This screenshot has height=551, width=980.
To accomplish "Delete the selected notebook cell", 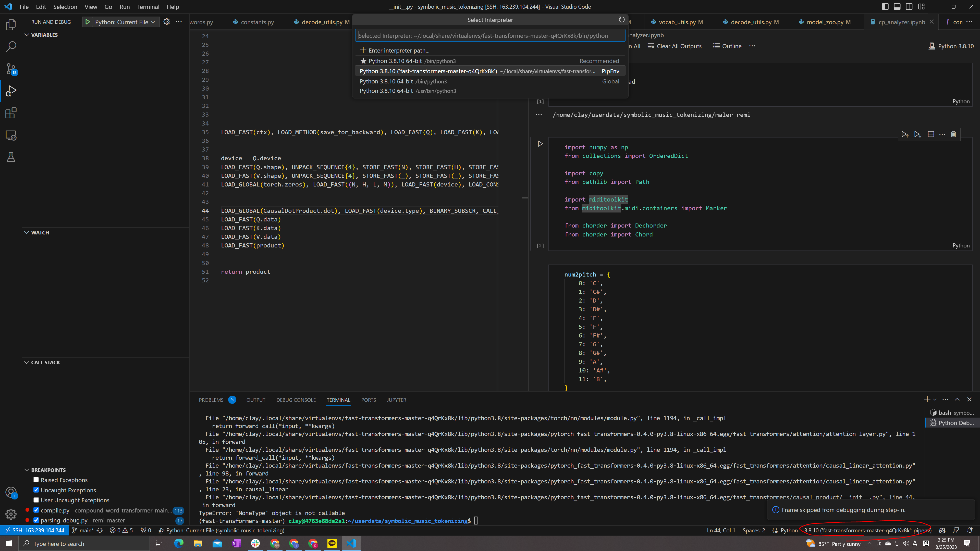I will click(x=953, y=134).
